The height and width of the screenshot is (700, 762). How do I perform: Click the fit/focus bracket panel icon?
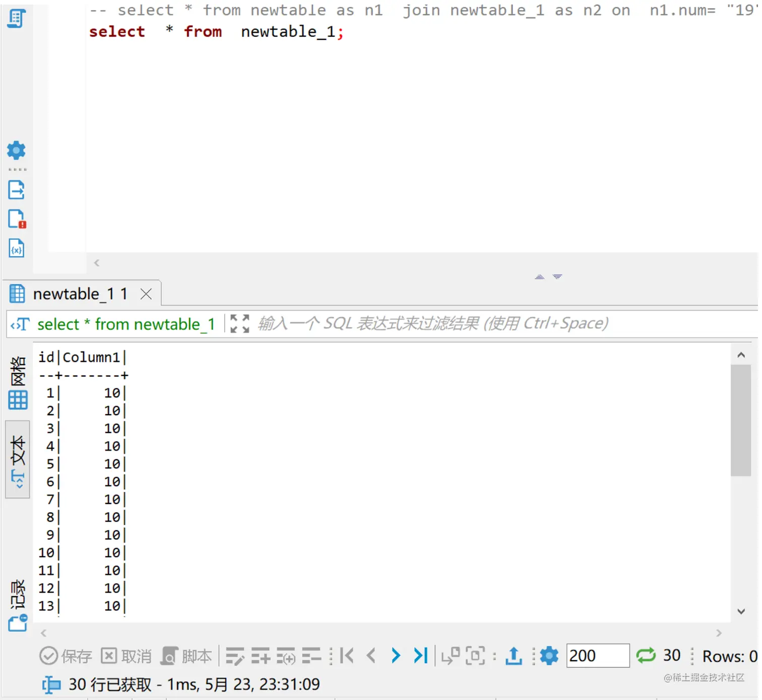pos(475,656)
